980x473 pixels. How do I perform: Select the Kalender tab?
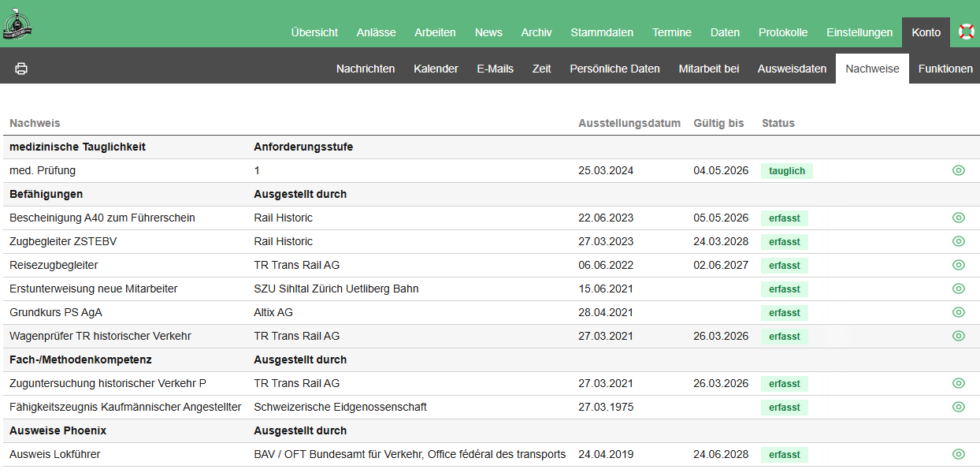pos(436,69)
